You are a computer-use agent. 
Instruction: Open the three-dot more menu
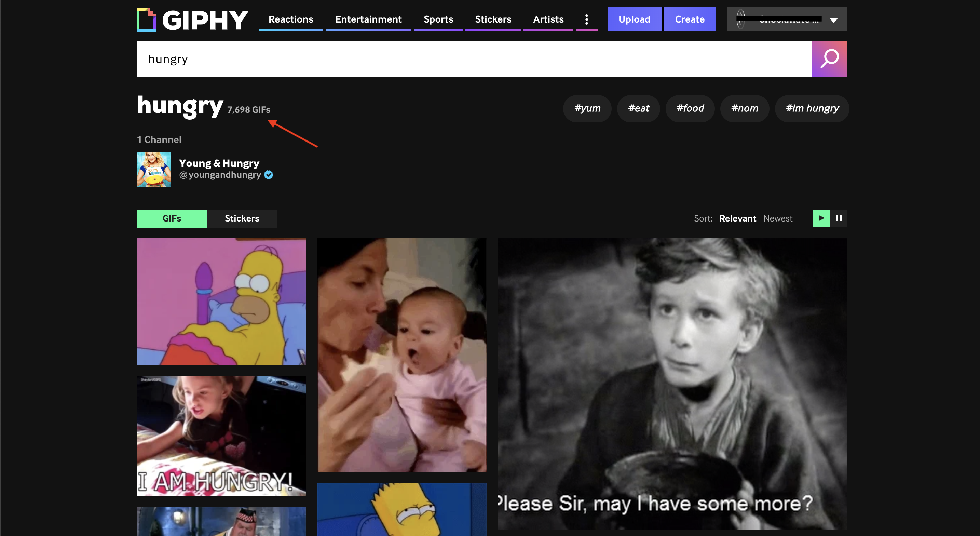click(587, 19)
